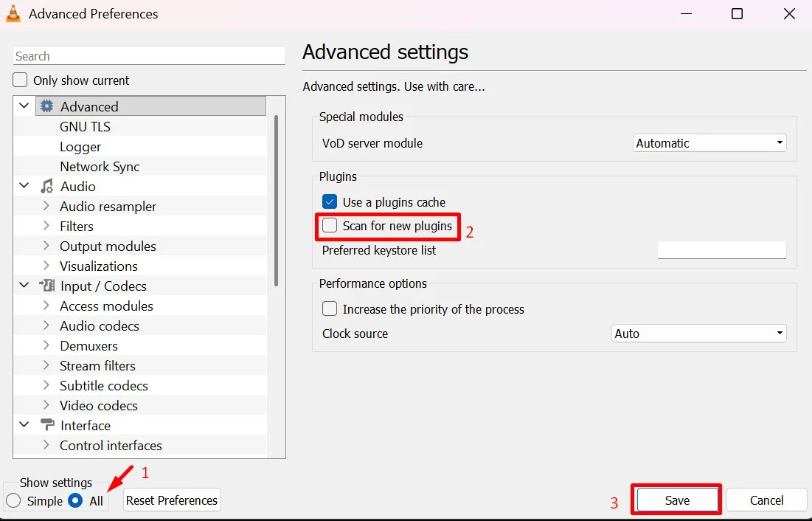Collapse the Input / Codecs section

24,285
